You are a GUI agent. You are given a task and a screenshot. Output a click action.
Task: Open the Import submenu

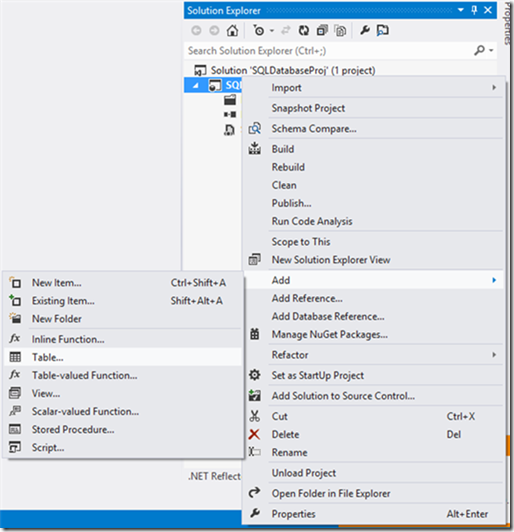pos(374,88)
